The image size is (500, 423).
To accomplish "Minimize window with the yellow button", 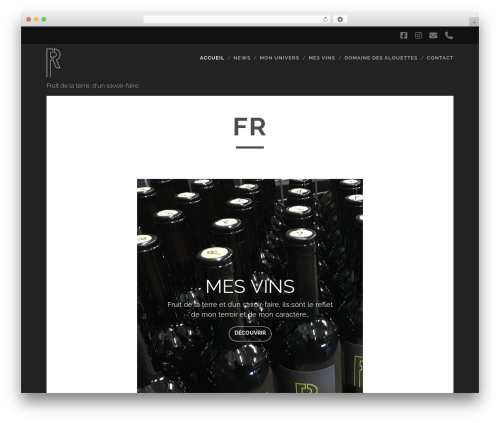I will (x=36, y=19).
